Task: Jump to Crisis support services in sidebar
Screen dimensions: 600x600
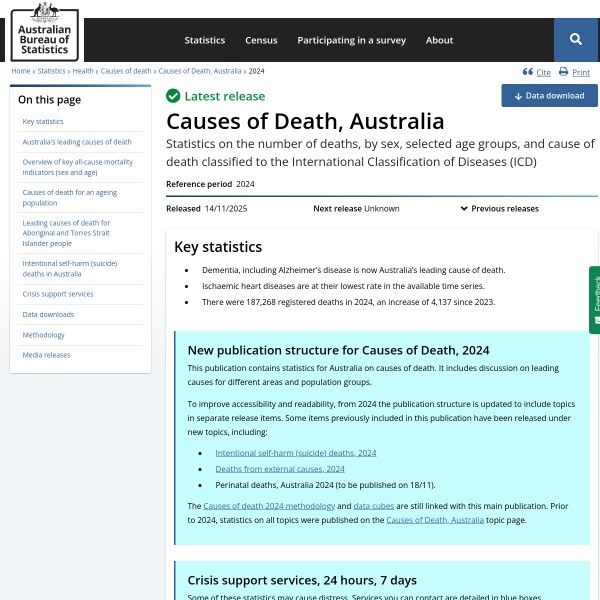Action: (58, 294)
